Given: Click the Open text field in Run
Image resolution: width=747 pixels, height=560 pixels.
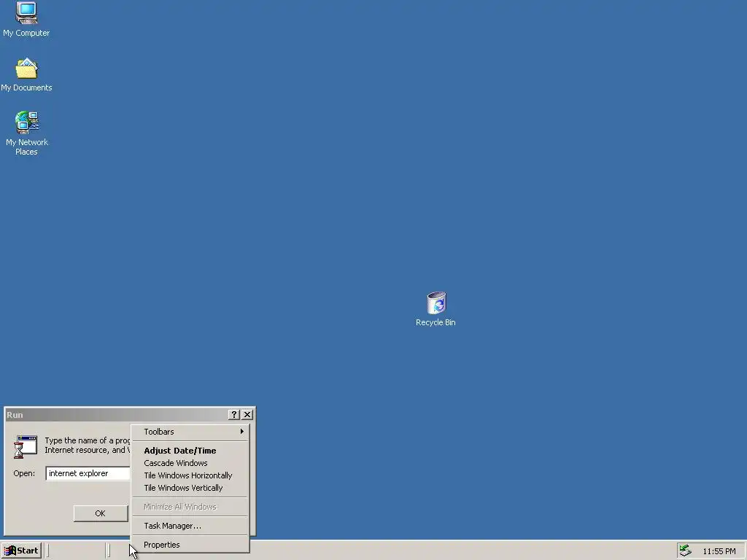Looking at the screenshot, I should (88, 473).
